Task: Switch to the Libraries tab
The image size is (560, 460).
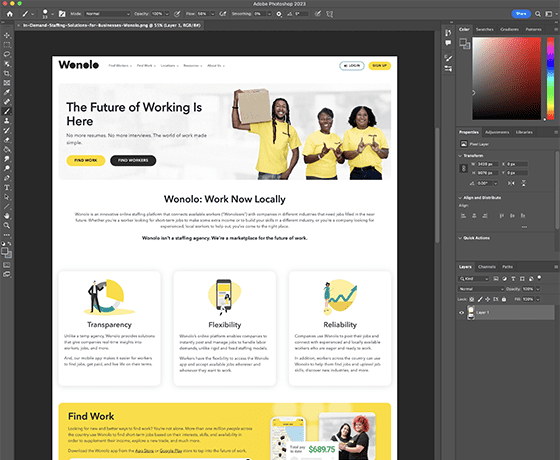Action: pos(524,132)
